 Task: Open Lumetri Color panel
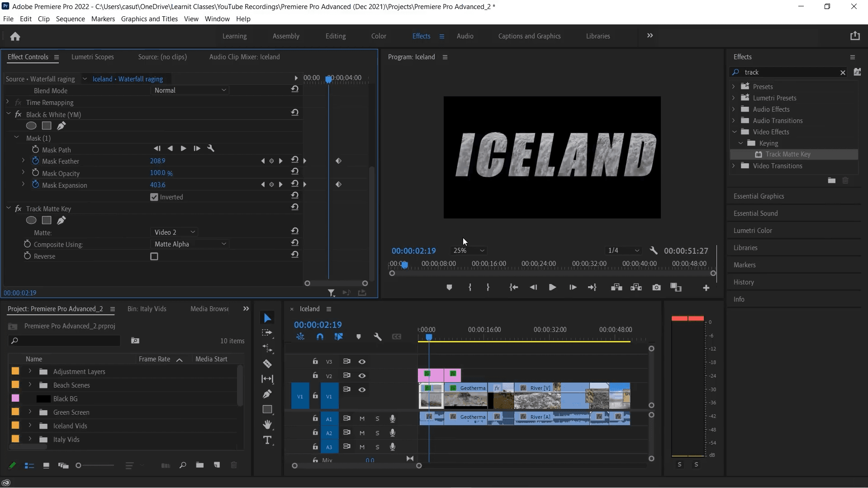[x=753, y=231]
